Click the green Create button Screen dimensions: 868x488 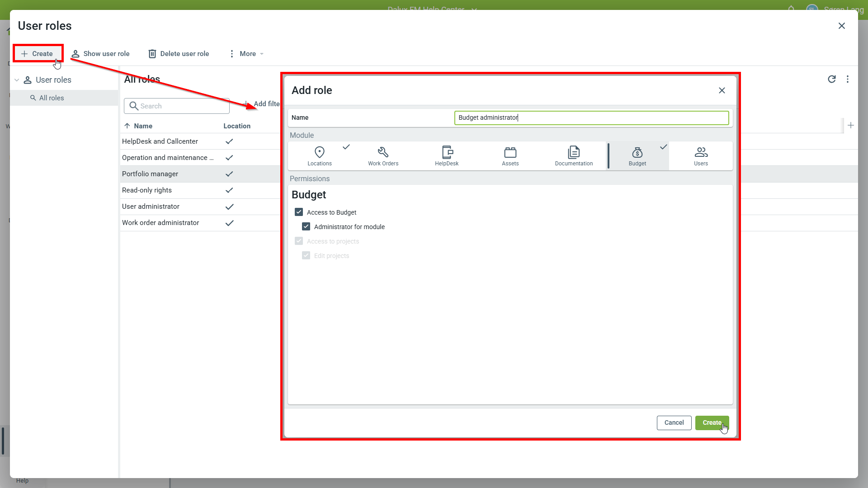[712, 422]
